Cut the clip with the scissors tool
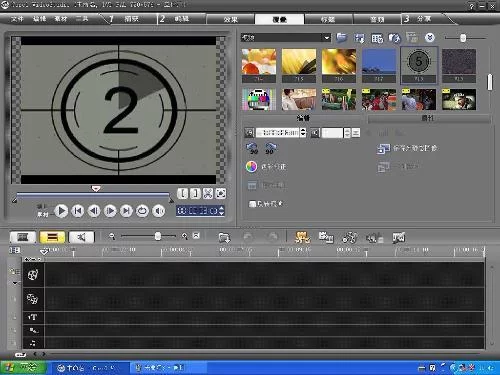This screenshot has height=375, width=500. 208,193
